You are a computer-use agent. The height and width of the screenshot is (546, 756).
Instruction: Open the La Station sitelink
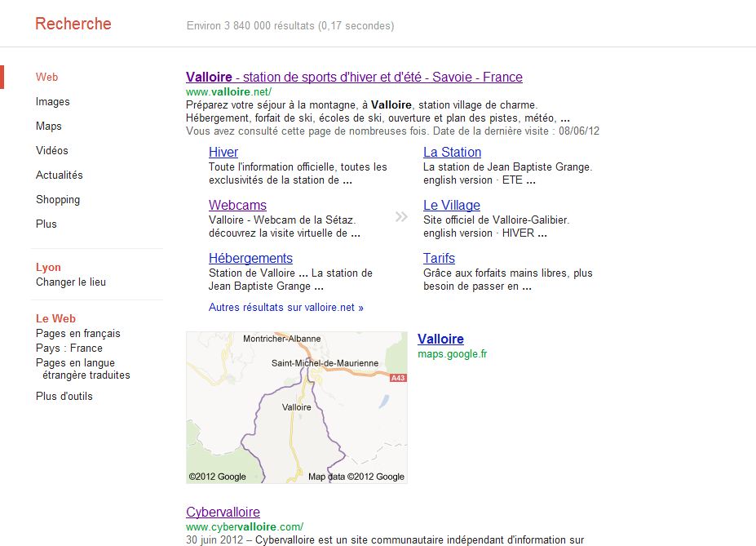(x=453, y=153)
